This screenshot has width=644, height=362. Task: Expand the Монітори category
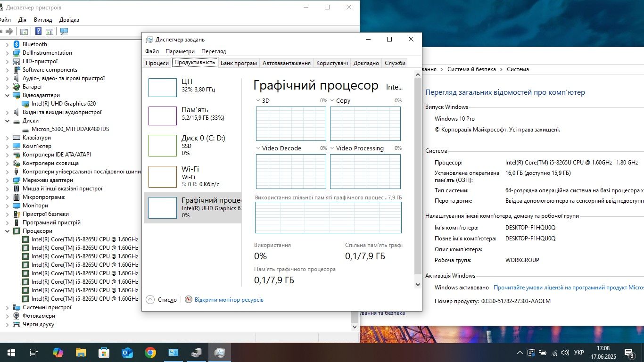[7, 206]
